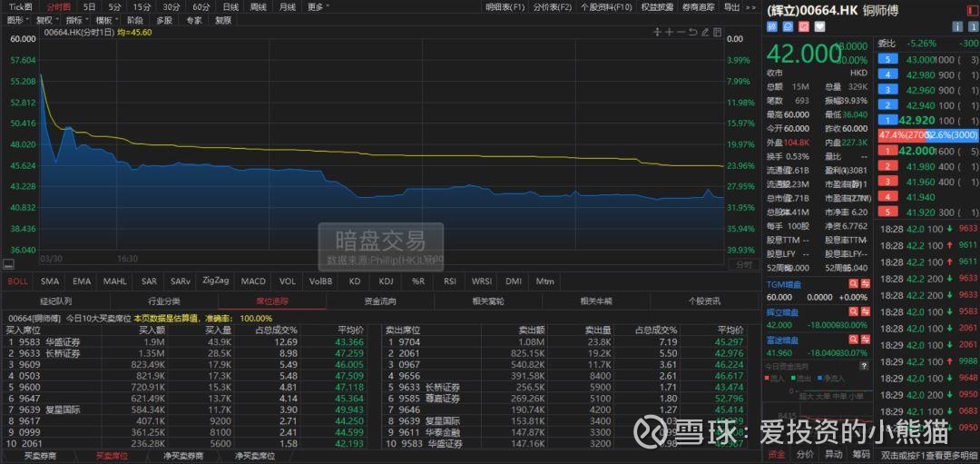The image size is (980, 464).
Task: Click the 权益披露 button
Action: pos(657,7)
